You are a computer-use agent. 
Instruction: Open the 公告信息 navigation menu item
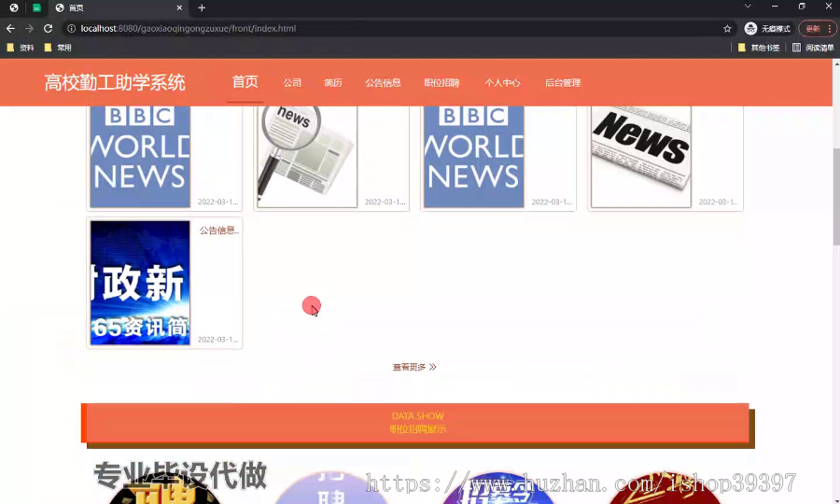pos(383,83)
